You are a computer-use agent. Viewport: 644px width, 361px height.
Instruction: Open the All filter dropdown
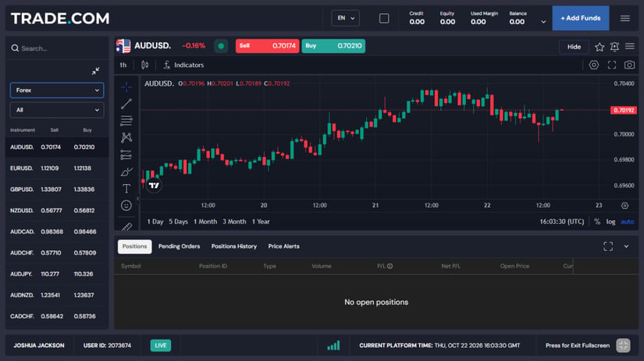tap(57, 110)
